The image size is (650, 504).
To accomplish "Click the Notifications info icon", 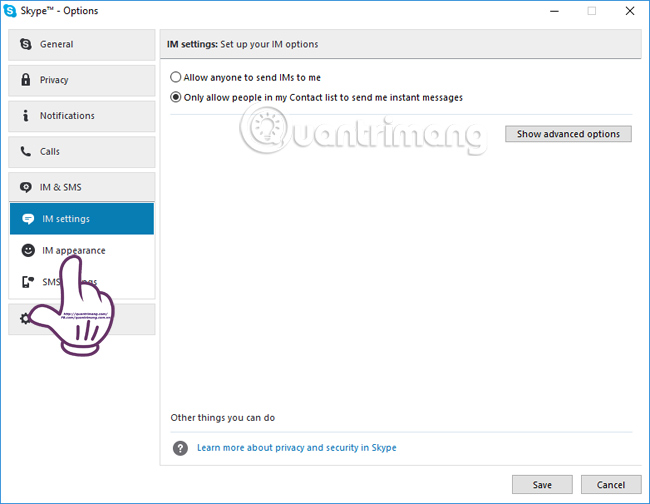I will (26, 116).
